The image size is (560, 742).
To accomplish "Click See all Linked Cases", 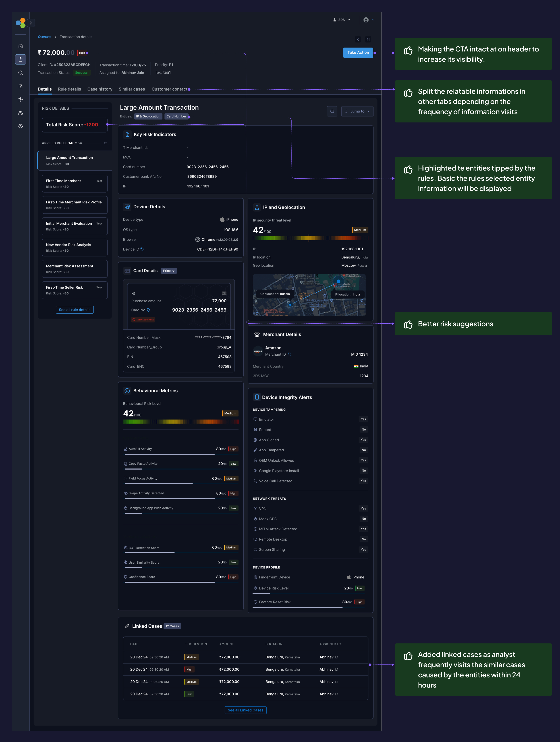I will [x=245, y=710].
